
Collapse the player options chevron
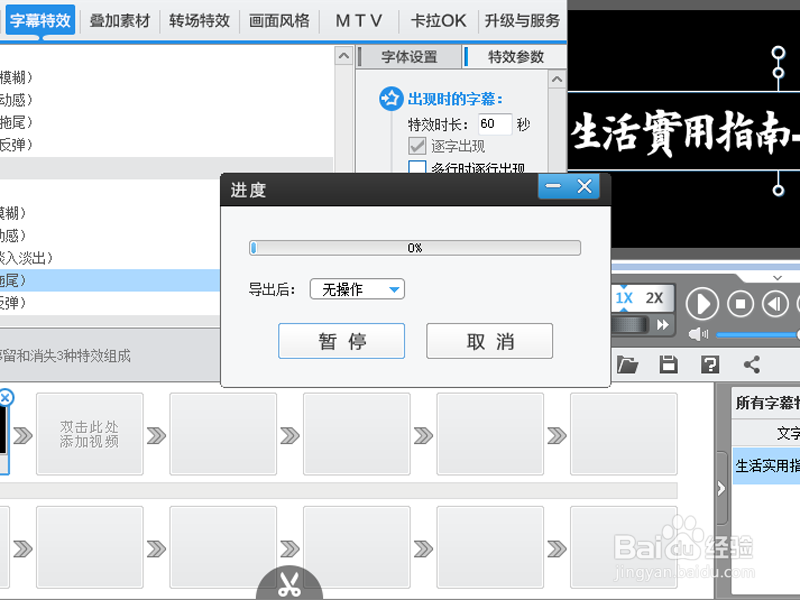coord(777,278)
